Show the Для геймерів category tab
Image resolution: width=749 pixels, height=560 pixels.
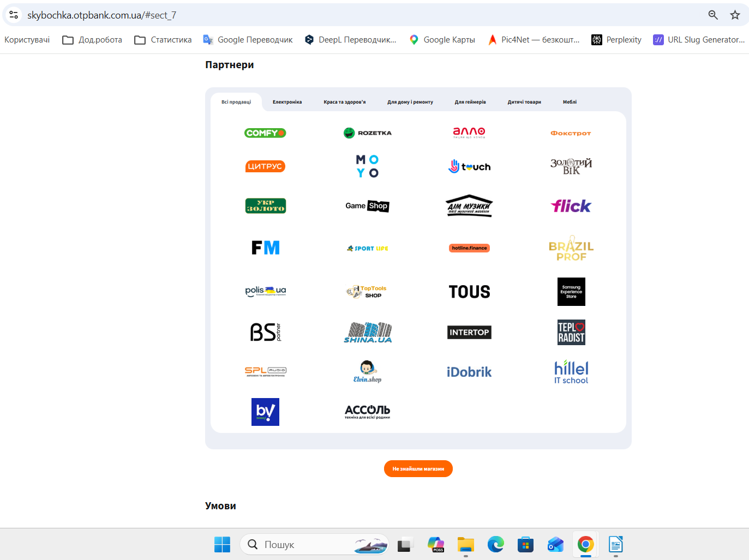(470, 102)
